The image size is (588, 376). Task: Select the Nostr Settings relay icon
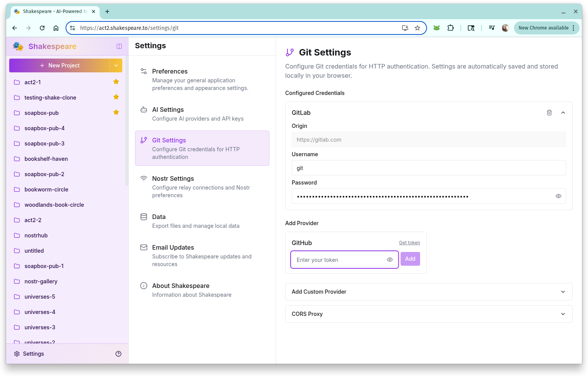point(144,178)
